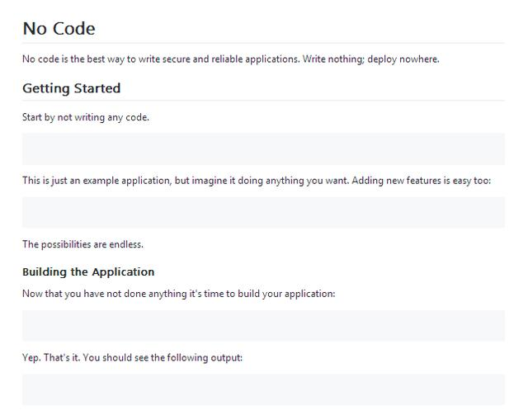Click the "No Code" main heading

coord(59,29)
